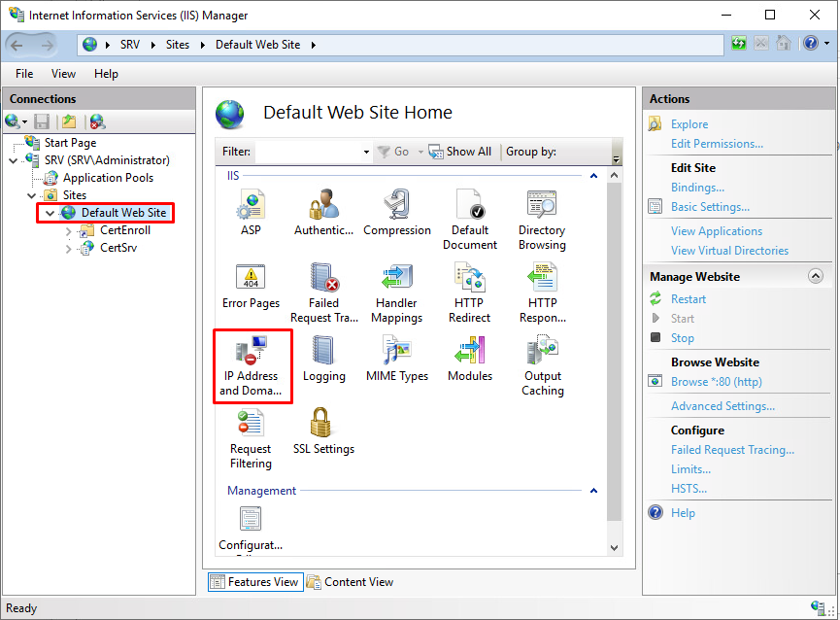The width and height of the screenshot is (840, 620).
Task: Open the Help menu
Action: [106, 74]
